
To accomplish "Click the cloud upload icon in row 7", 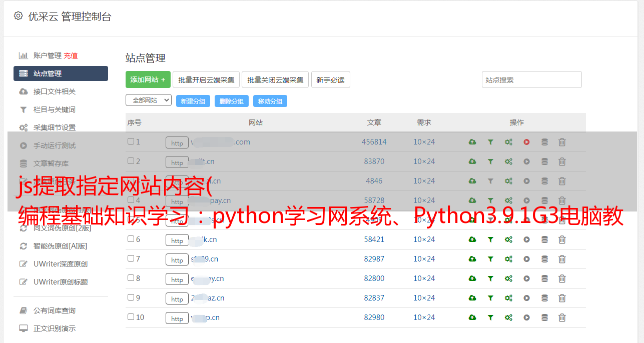I will click(x=472, y=259).
